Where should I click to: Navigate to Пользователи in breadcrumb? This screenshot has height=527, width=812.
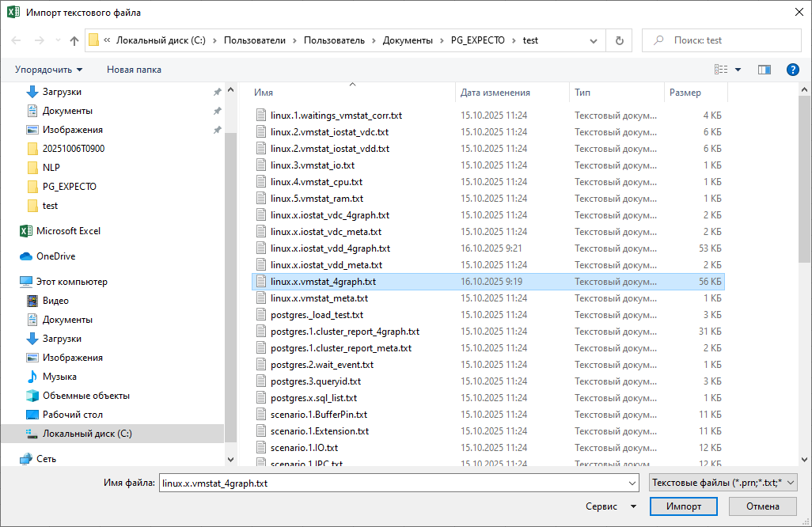tap(255, 40)
